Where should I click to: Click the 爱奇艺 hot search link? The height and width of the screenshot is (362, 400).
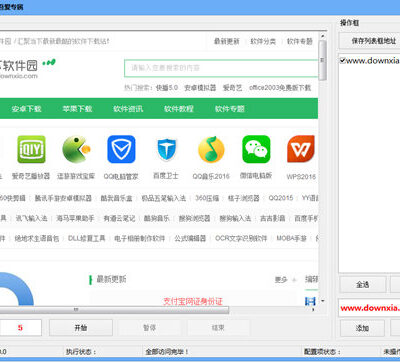point(232,88)
